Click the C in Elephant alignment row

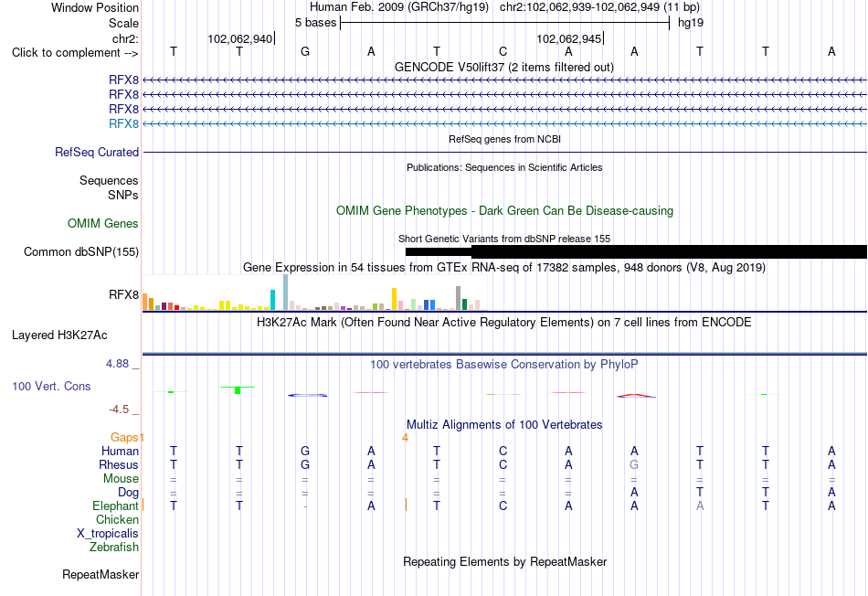tap(503, 506)
